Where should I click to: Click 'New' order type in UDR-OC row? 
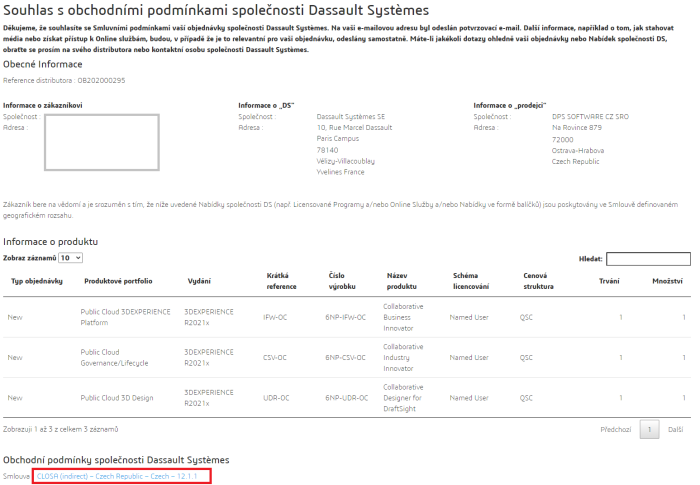click(x=15, y=397)
